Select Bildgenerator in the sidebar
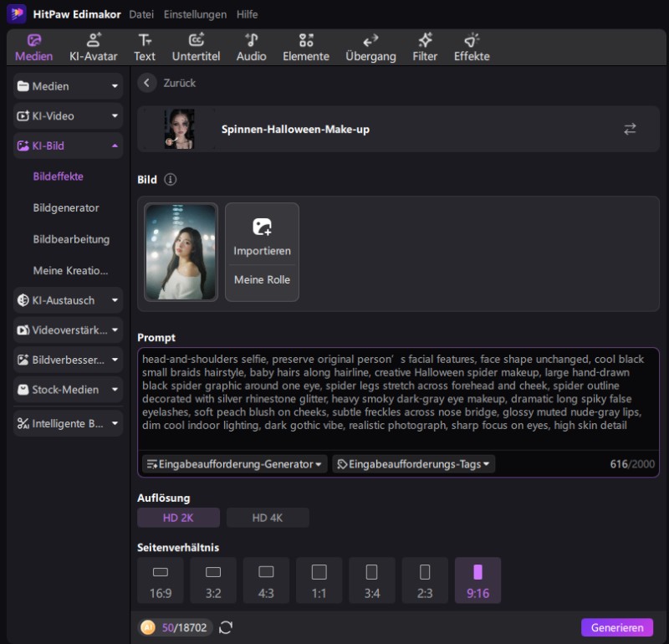 click(66, 208)
